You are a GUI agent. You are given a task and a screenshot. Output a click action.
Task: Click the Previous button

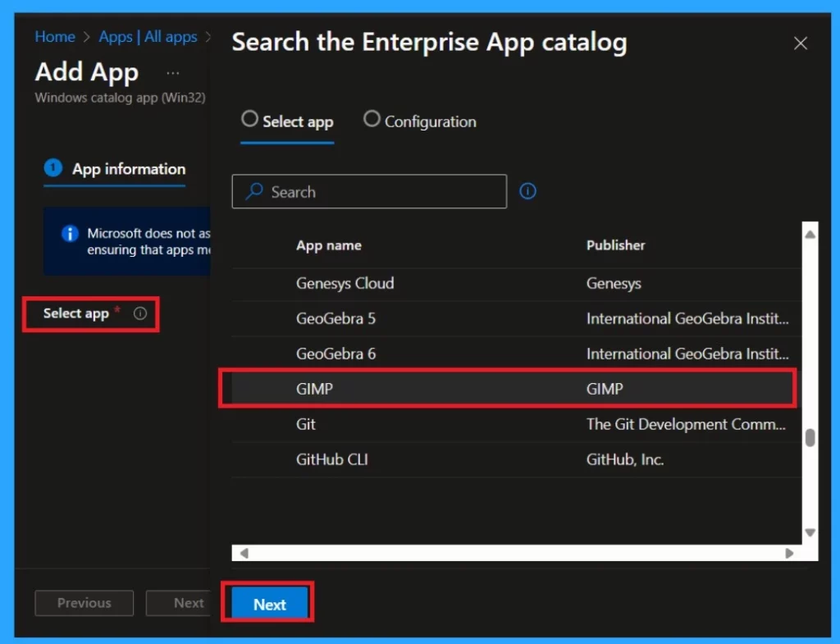pyautogui.click(x=84, y=603)
